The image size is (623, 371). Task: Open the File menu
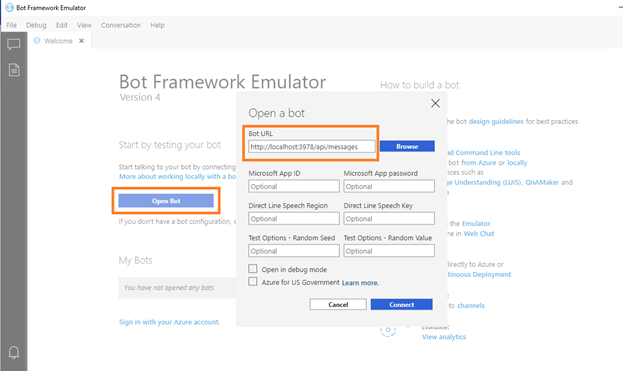coord(12,25)
